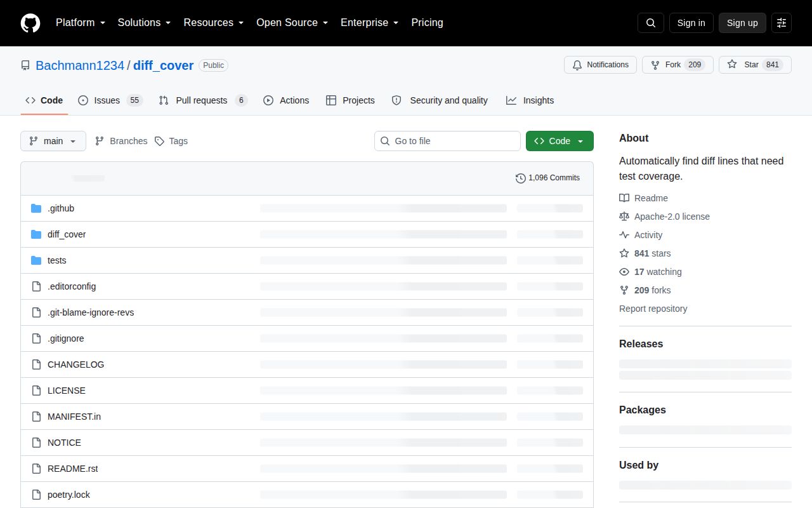This screenshot has height=508, width=812.
Task: Click the file icon next to CHANGELOG
Action: (36, 364)
